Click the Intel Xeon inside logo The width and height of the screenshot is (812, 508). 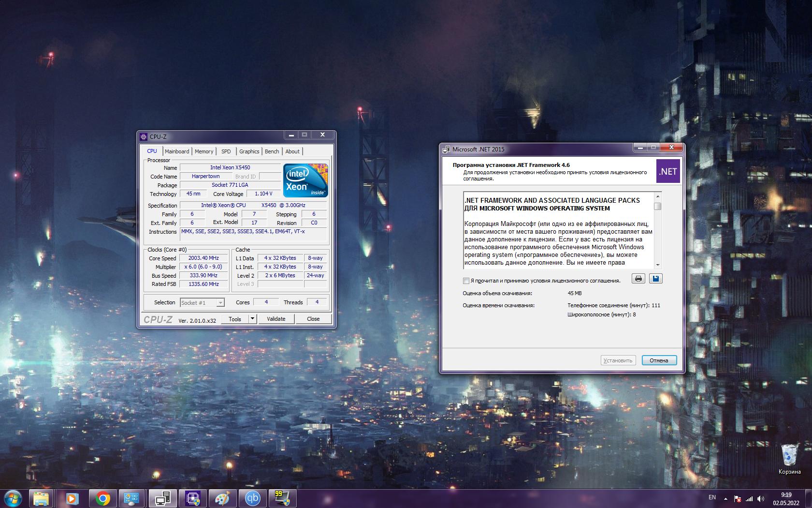pyautogui.click(x=305, y=180)
